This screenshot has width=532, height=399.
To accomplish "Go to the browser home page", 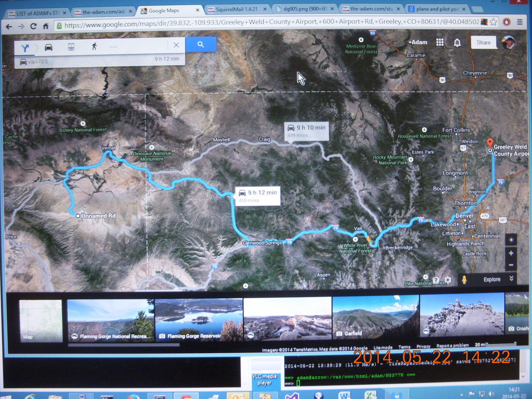I will coord(46,26).
